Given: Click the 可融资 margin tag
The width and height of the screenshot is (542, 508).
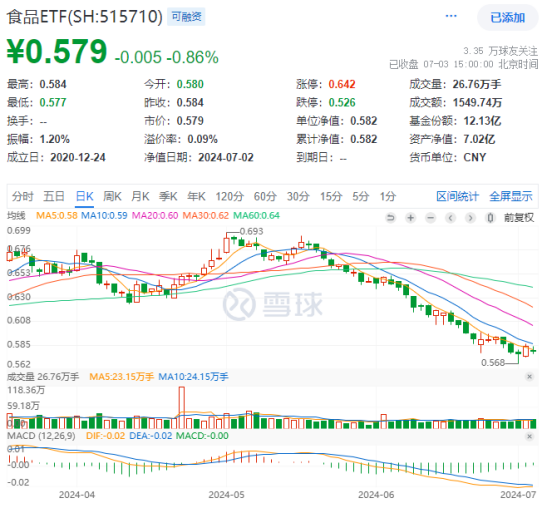Looking at the screenshot, I should click(x=186, y=17).
